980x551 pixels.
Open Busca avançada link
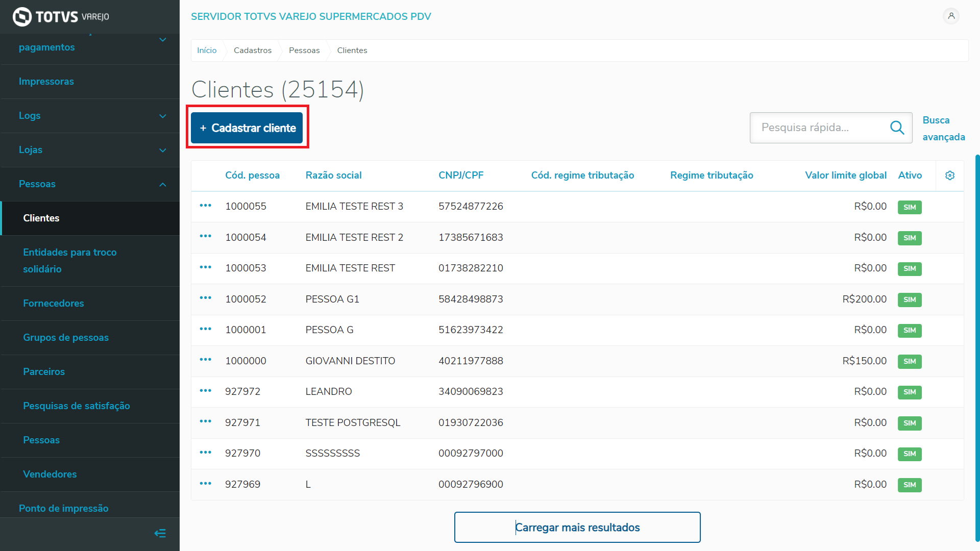(943, 128)
